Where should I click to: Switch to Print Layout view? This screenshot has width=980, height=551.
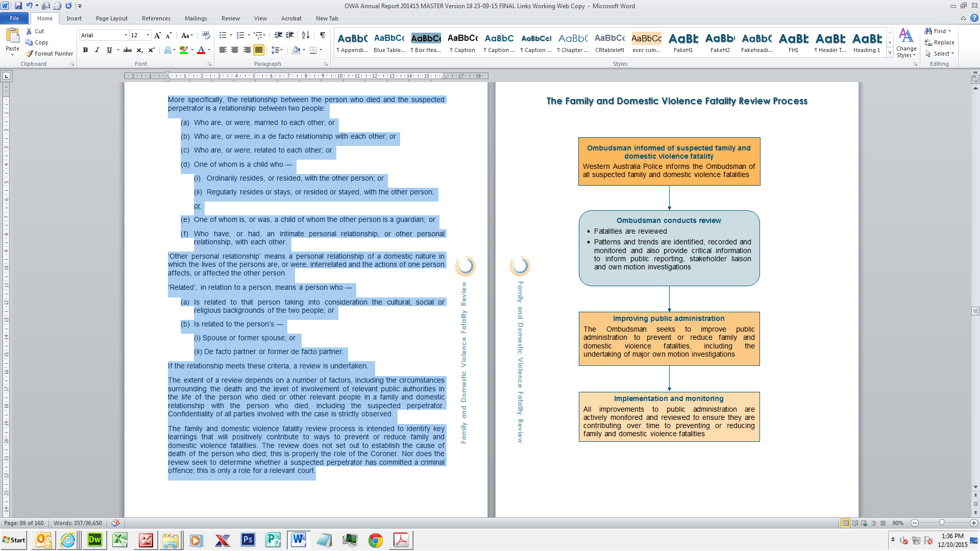tap(846, 523)
